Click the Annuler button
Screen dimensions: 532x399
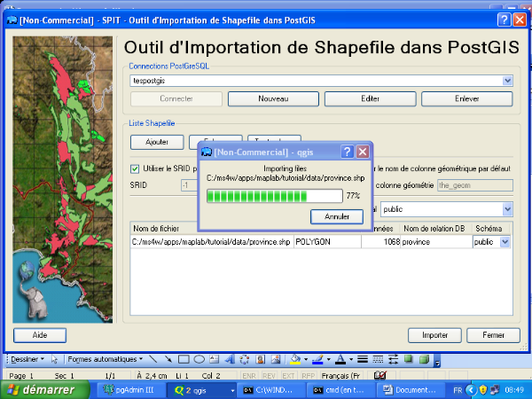[337, 216]
